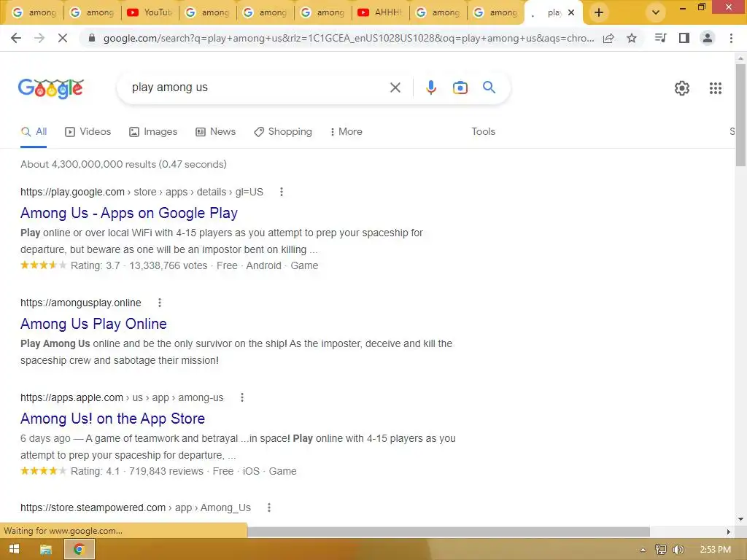Open the Chrome three-dot menu
Viewport: 747px width, 560px height.
[731, 38]
